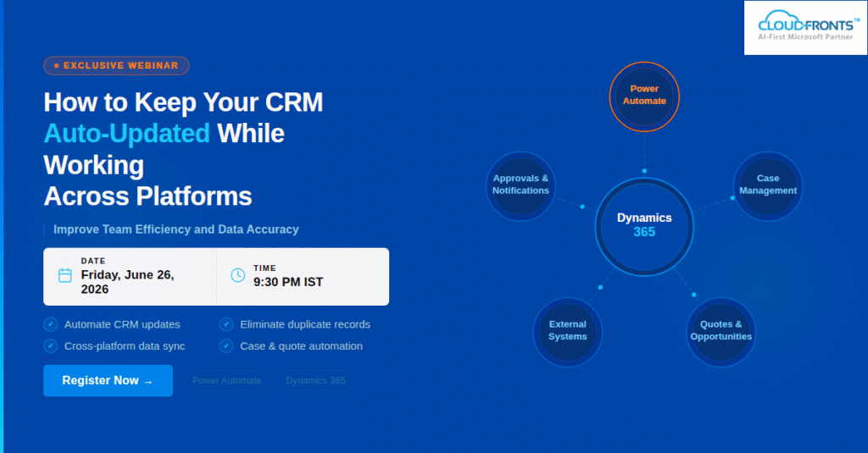Click the Quotes & Opportunities node
868x453 pixels.
721,332
